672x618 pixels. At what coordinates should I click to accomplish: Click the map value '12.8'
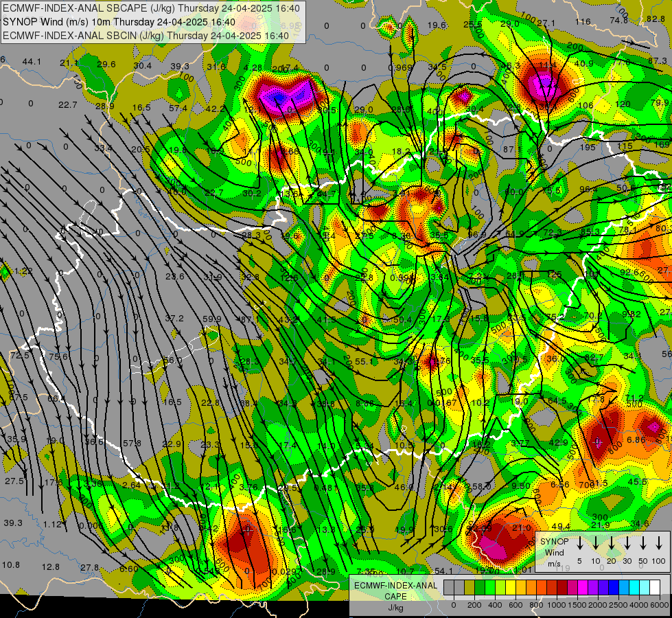point(51,567)
